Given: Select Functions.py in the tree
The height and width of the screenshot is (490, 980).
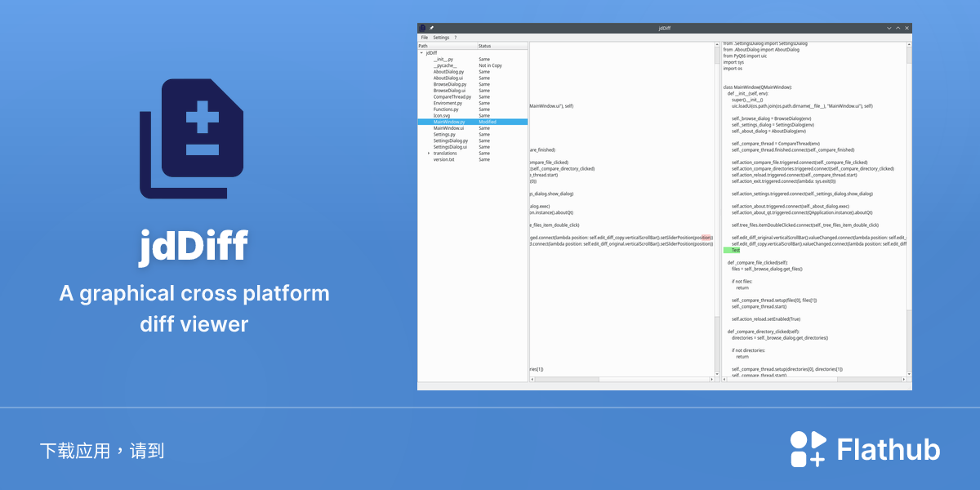Looking at the screenshot, I should coord(446,109).
